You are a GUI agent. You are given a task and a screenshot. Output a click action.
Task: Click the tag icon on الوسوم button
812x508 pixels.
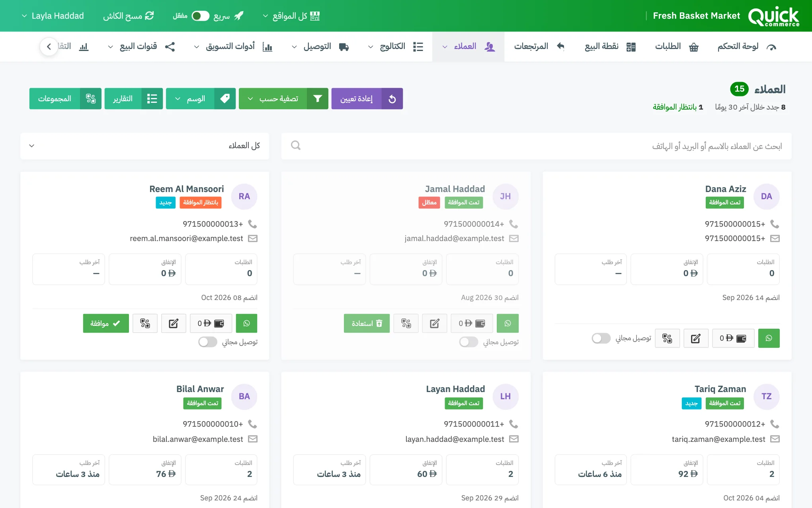[x=225, y=99]
